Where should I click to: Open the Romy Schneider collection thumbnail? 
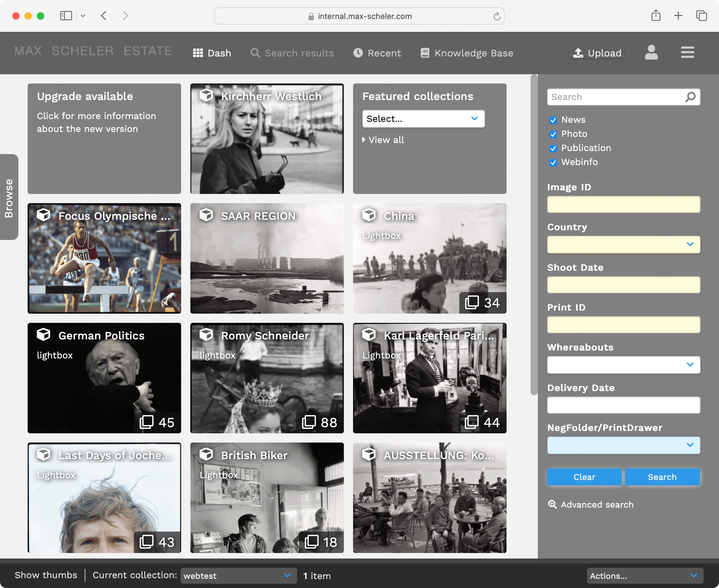(267, 378)
